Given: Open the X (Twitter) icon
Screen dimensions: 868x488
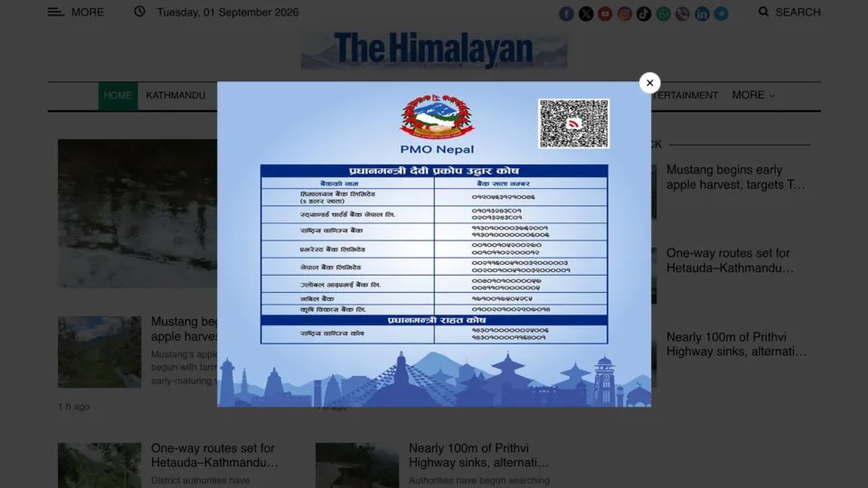Looking at the screenshot, I should point(586,14).
